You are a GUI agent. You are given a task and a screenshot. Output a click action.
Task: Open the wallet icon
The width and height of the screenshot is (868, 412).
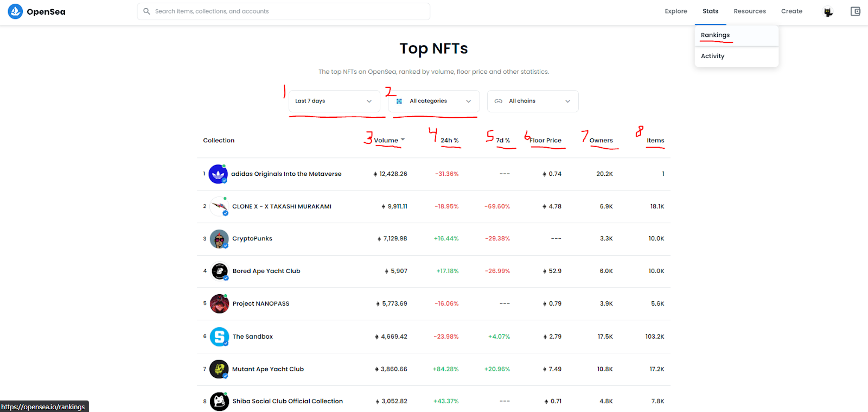point(856,11)
